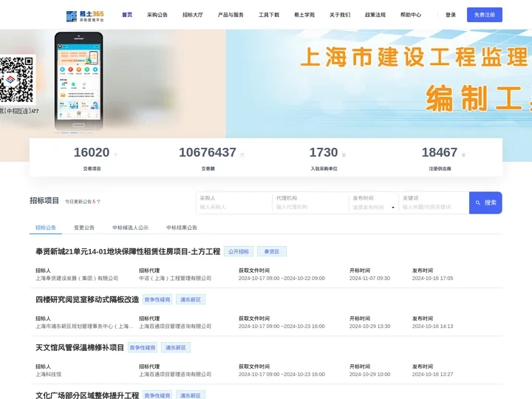532x399 pixels.
Task: Click the 采购人 input field
Action: [233, 207]
